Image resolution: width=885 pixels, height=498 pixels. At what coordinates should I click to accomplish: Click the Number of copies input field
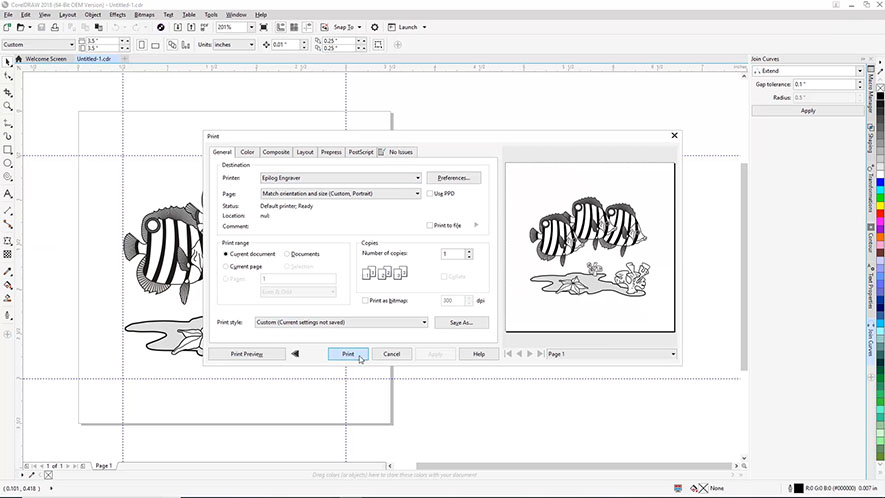pyautogui.click(x=453, y=254)
